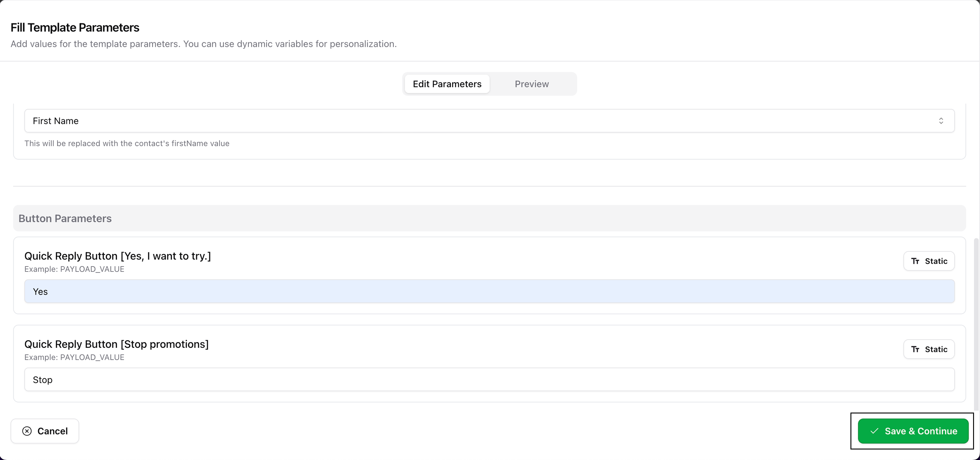Click the up-down chevron in First Name field
The width and height of the screenshot is (980, 460).
pyautogui.click(x=941, y=121)
